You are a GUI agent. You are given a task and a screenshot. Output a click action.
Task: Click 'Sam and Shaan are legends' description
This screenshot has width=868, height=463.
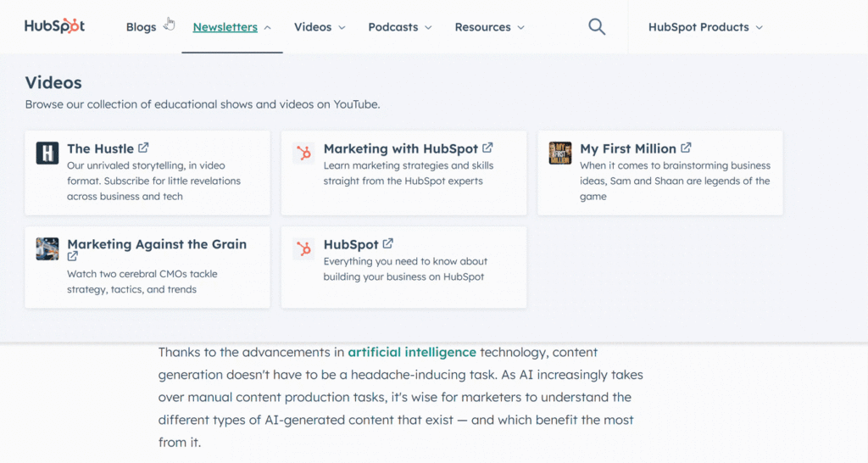coord(675,181)
